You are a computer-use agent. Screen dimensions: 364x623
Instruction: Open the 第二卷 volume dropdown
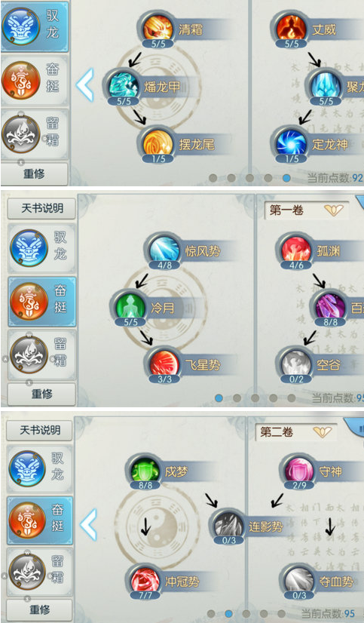point(296,432)
